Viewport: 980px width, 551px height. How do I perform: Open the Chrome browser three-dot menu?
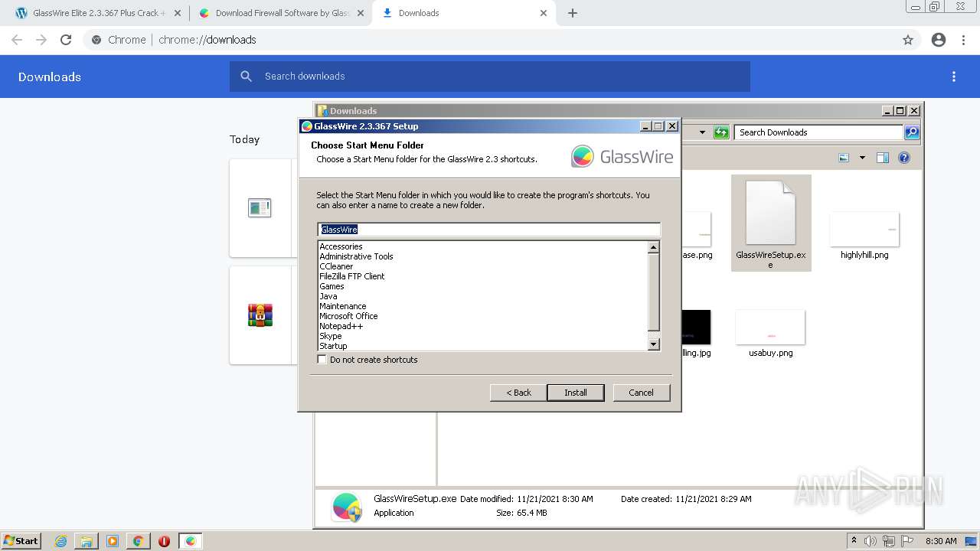pyautogui.click(x=964, y=40)
